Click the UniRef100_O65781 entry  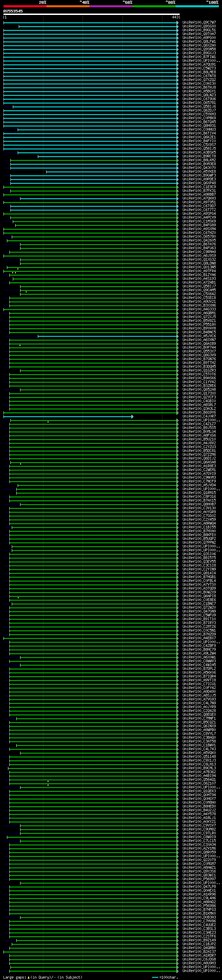(x=199, y=103)
